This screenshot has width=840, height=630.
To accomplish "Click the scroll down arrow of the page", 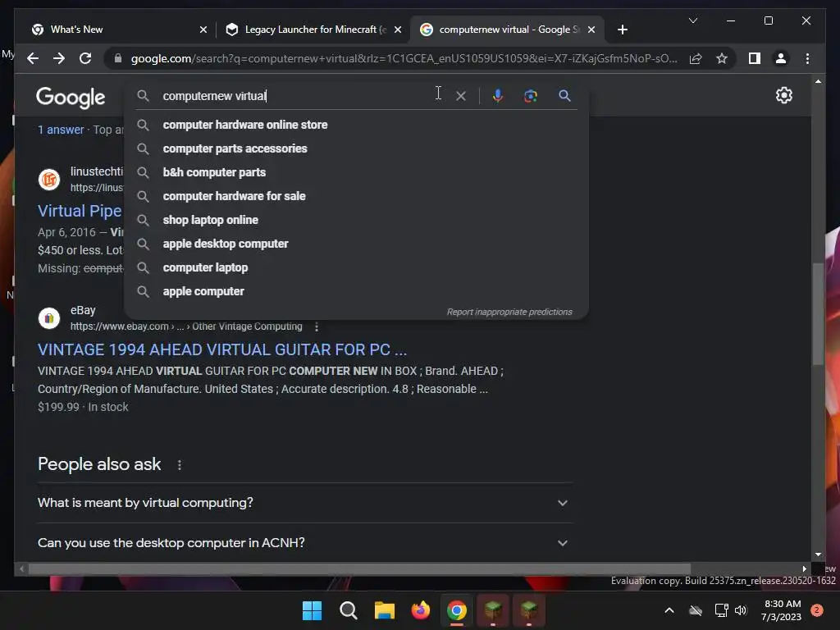I will pyautogui.click(x=818, y=555).
